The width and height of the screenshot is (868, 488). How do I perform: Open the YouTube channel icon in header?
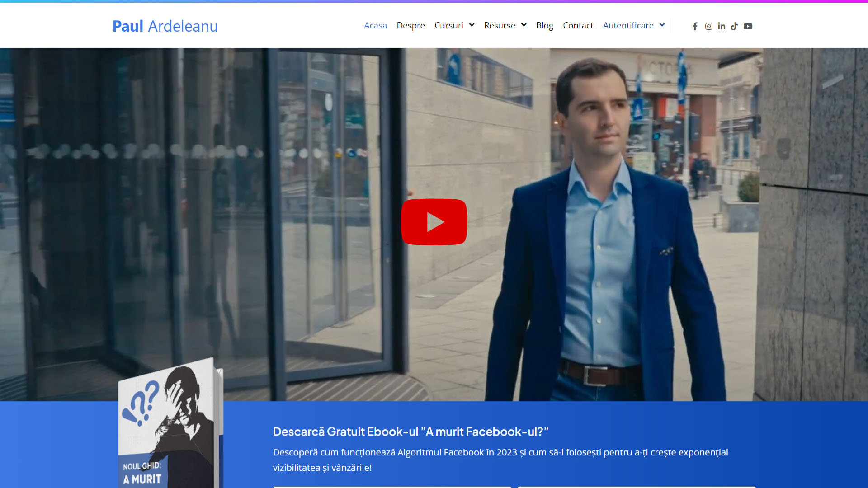[748, 26]
